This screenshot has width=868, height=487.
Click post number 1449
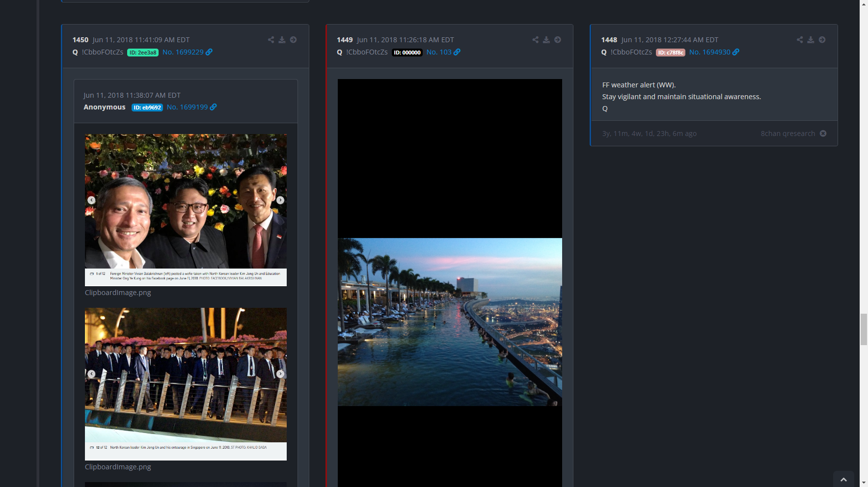click(x=345, y=40)
